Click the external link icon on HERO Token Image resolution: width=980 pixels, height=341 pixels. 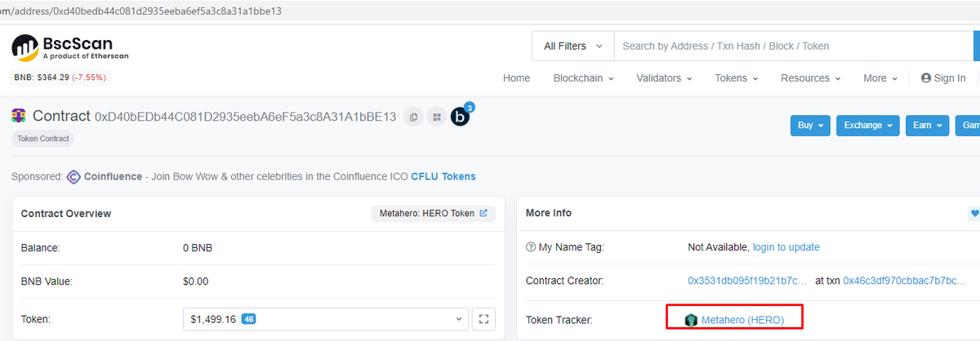click(x=483, y=214)
